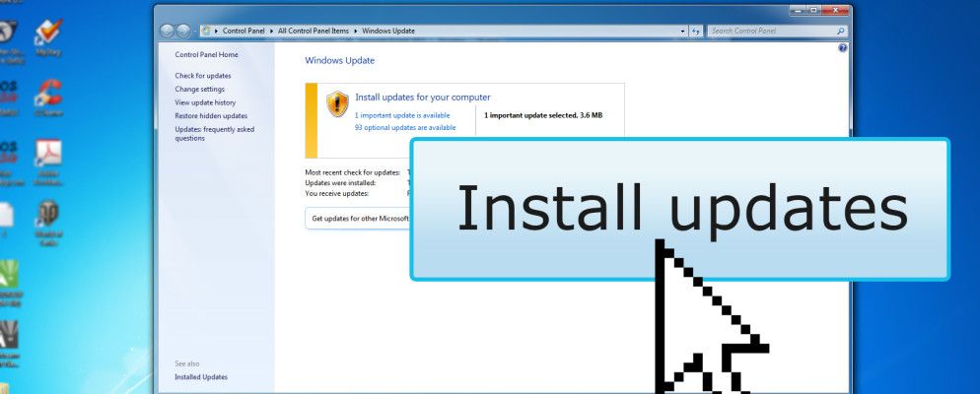
Task: Open the desktop shortcut with the orange checkmark
Action: pyautogui.click(x=48, y=37)
